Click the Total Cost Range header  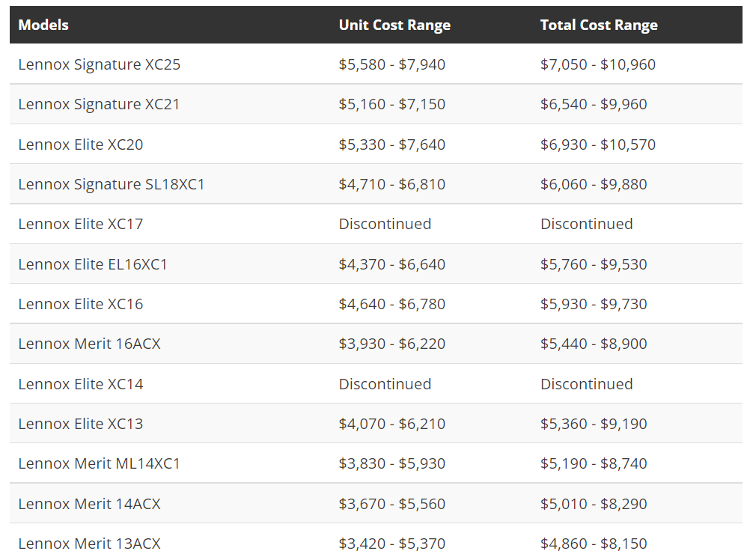[599, 25]
